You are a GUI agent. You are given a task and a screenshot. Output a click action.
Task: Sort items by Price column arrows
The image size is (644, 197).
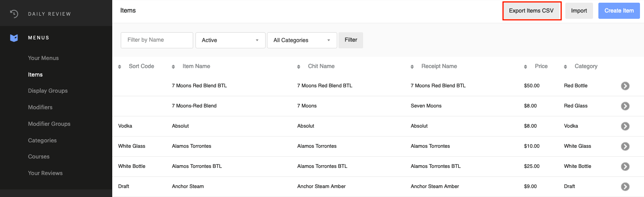525,67
